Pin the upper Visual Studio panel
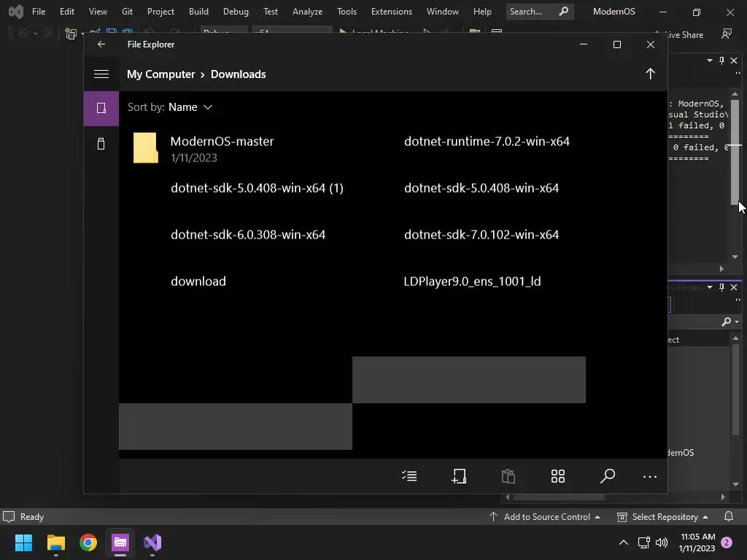The height and width of the screenshot is (560, 747). click(721, 61)
